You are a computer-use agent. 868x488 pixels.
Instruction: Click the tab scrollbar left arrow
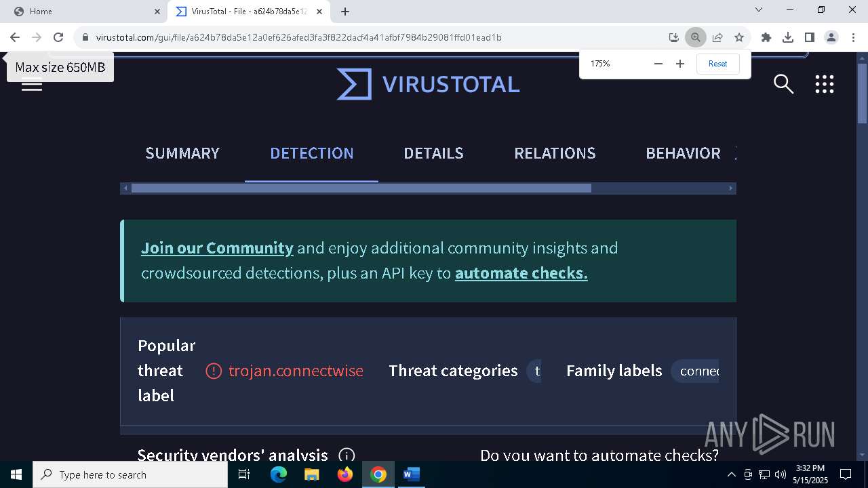point(125,188)
